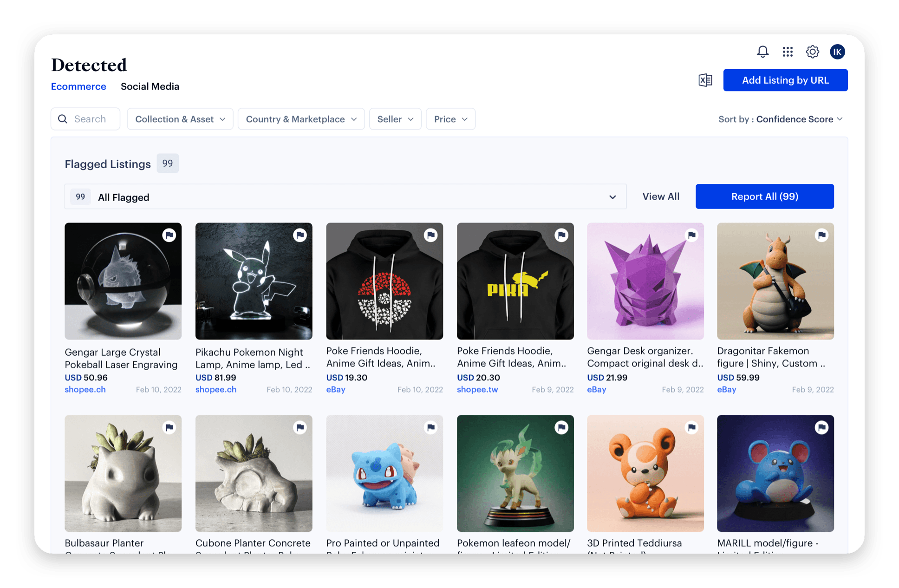Open Country & Marketplace dropdown
899x588 pixels.
click(301, 119)
